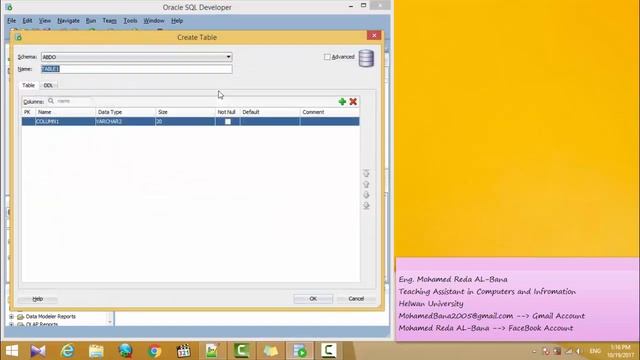Click the volume icon in system tray
Screen dimensions: 640x360
pyautogui.click(x=579, y=351)
